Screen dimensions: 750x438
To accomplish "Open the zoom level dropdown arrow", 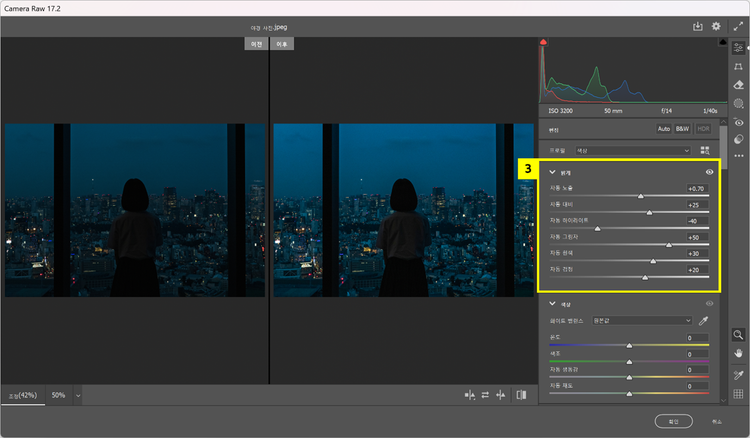I will tap(77, 395).
